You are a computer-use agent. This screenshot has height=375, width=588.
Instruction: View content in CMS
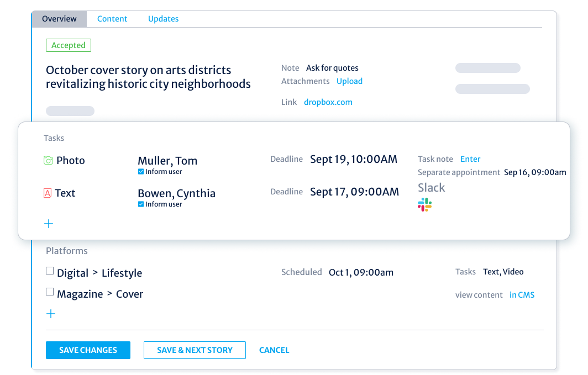pyautogui.click(x=522, y=294)
